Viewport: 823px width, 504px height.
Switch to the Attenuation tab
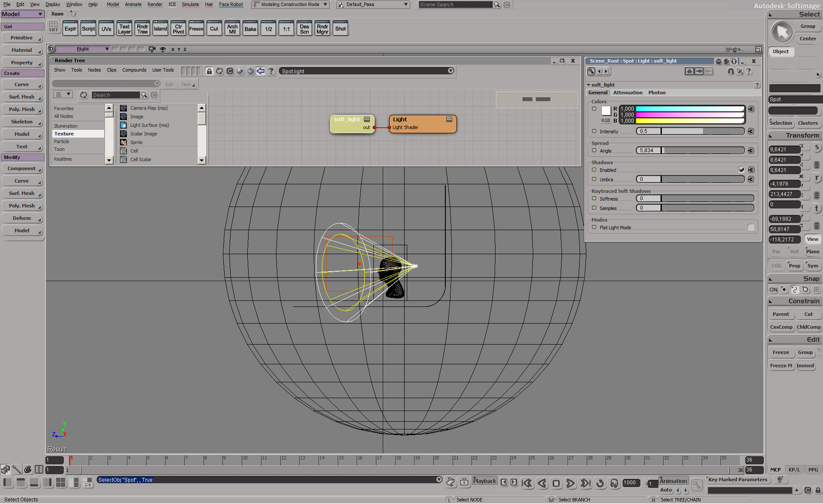tap(628, 93)
